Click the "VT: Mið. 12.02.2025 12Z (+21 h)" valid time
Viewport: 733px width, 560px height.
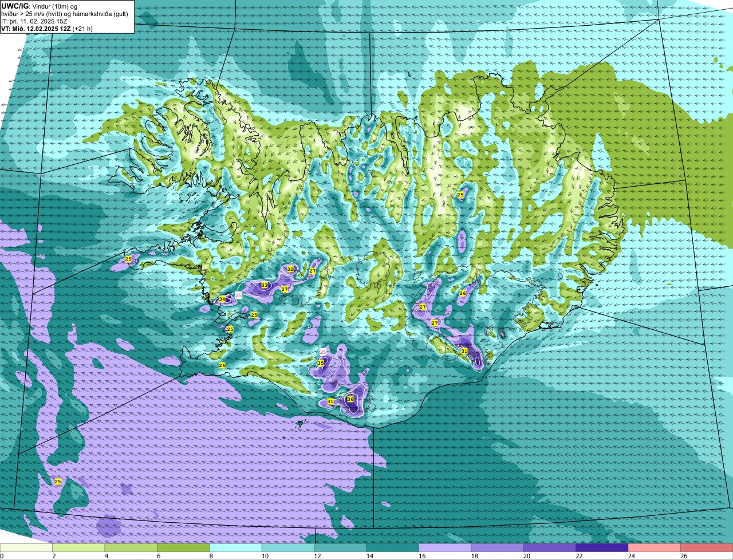47,29
